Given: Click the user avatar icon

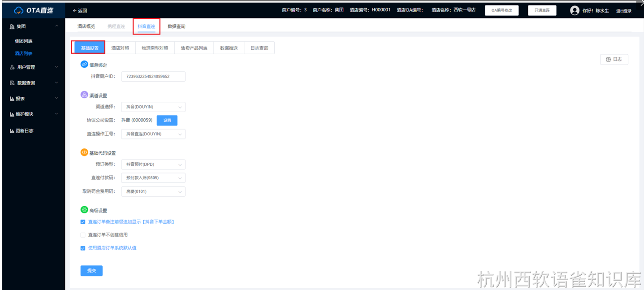Looking at the screenshot, I should tap(575, 10).
